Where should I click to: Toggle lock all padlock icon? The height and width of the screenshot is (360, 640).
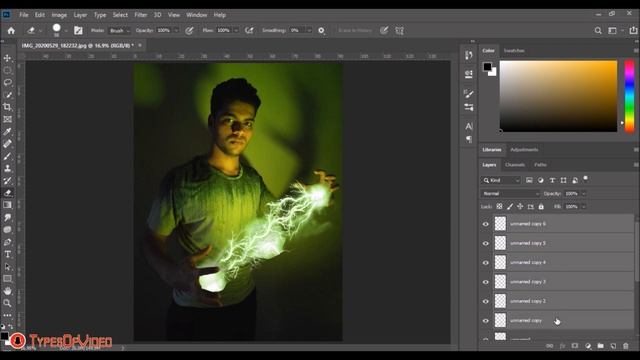pyautogui.click(x=541, y=207)
